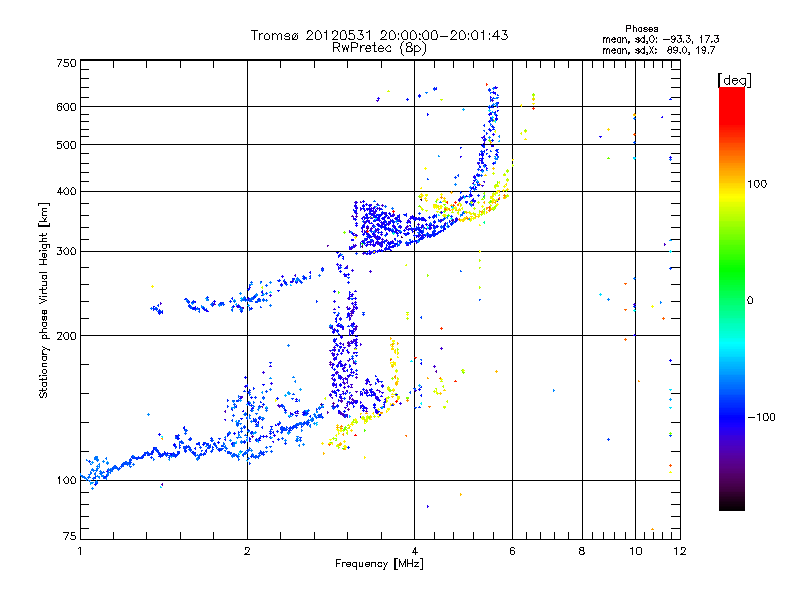Click the 'RwPretec (8p)' subtitle
The height and width of the screenshot is (600, 800).
pos(379,48)
